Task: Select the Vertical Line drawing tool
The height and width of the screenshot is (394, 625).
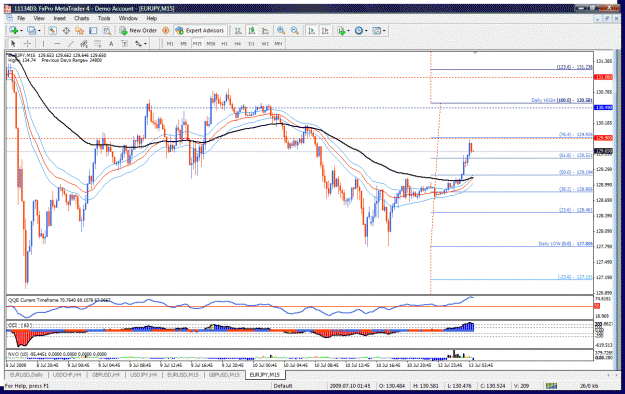Action: click(x=43, y=43)
